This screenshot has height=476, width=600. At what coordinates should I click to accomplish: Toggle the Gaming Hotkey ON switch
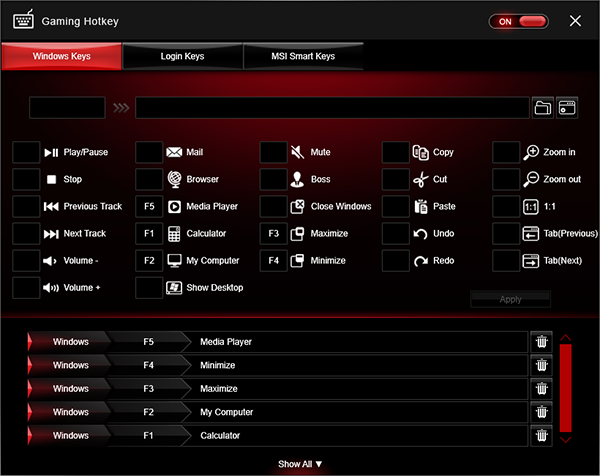(518, 21)
